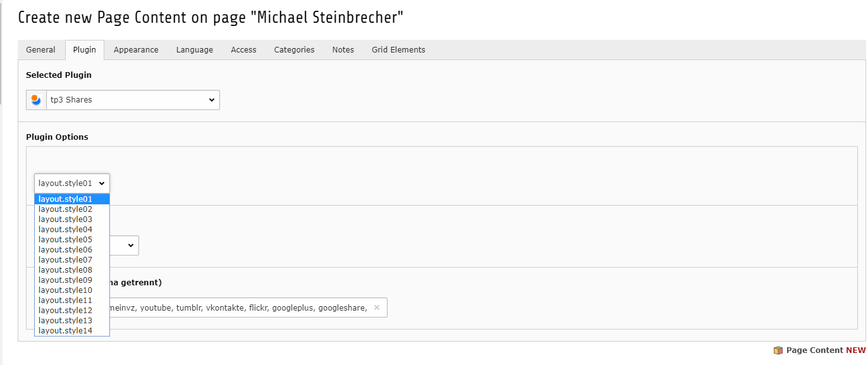Go to the Categories tab
The height and width of the screenshot is (365, 868).
294,50
